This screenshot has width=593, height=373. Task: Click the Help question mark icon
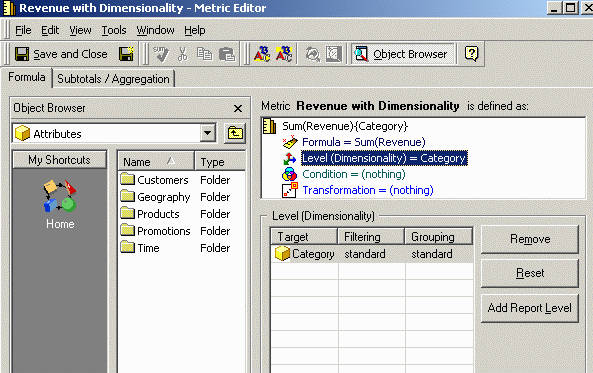[471, 54]
